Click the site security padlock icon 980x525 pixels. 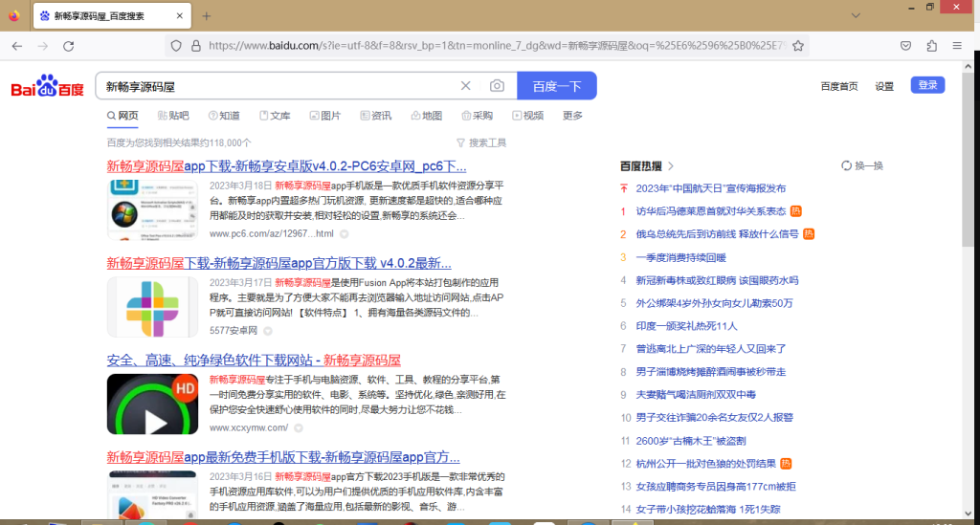(196, 46)
